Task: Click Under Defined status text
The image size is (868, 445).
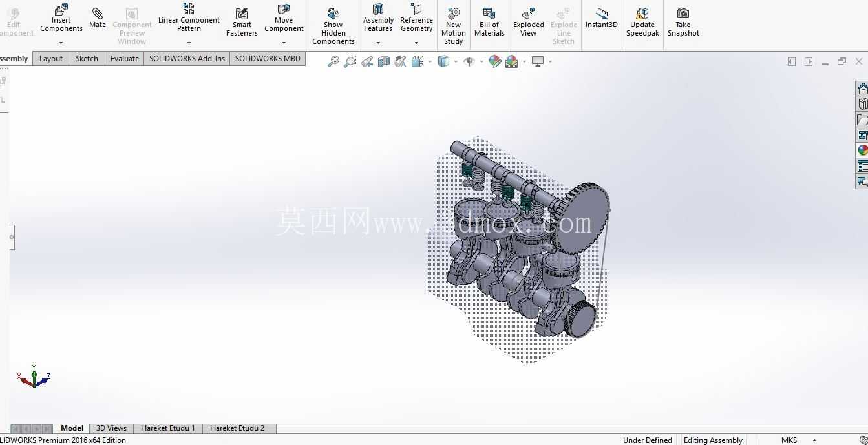Action: tap(647, 440)
